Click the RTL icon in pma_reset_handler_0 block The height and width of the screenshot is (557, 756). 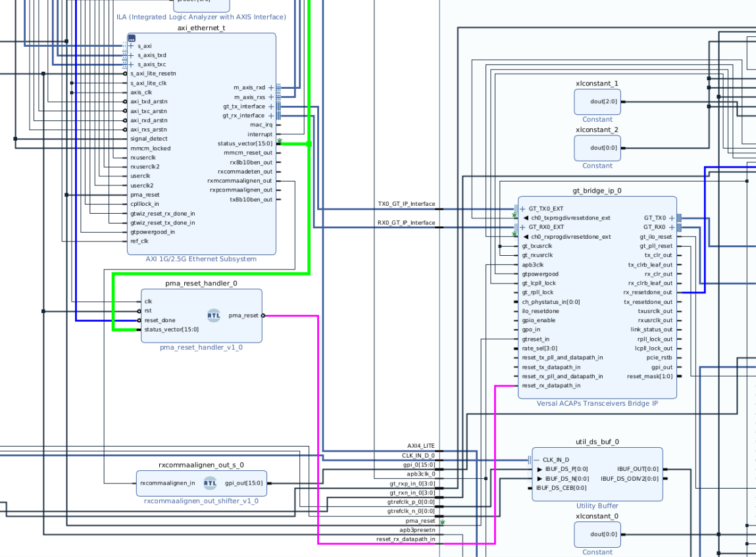tap(213, 315)
